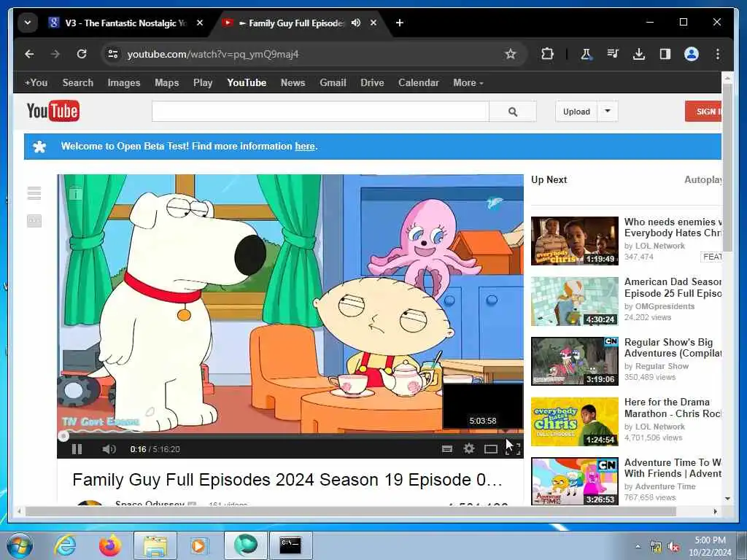Open Adventure Time 3:26:53 thumbnail
747x560 pixels.
pyautogui.click(x=575, y=481)
